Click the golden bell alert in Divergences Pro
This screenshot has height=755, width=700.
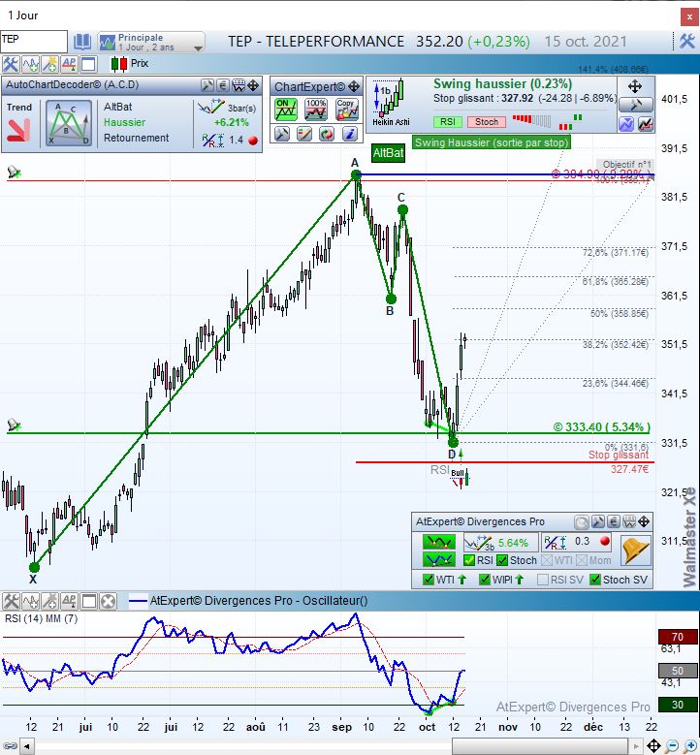[x=635, y=550]
